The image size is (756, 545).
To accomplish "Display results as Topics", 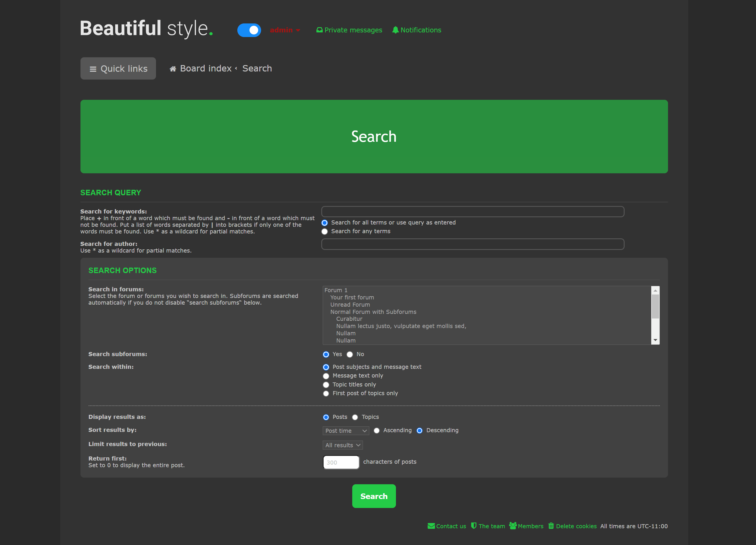I will [x=355, y=417].
